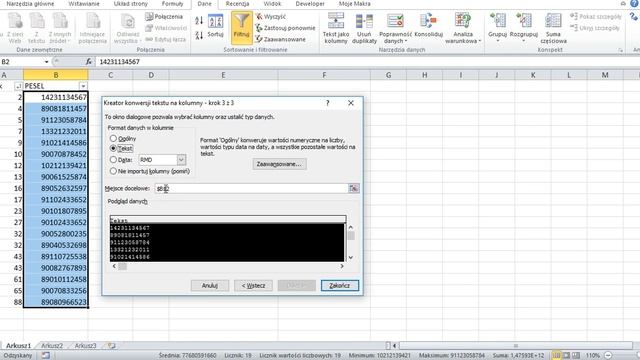
Task: Open the PESEL column filter dropdown
Action: tap(83, 86)
